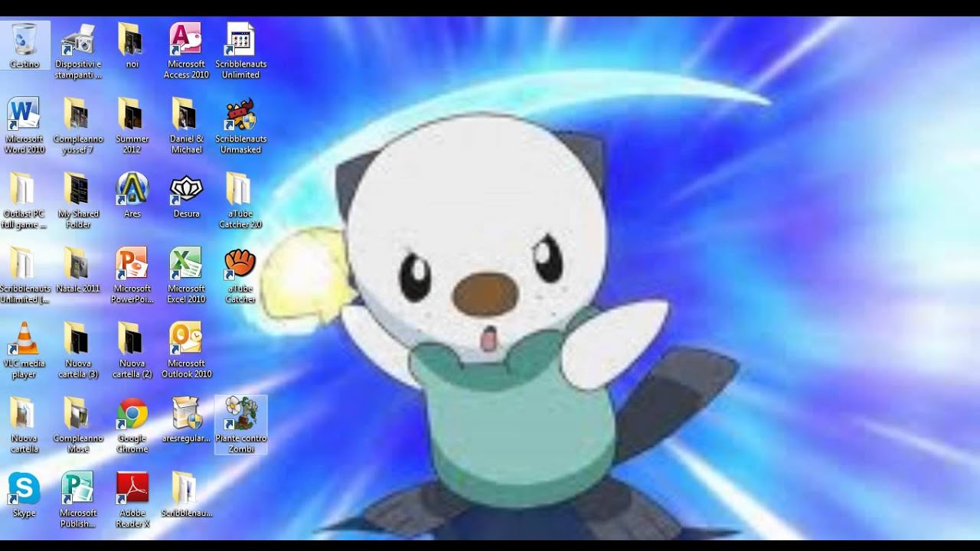
Task: Launch Piante contro Zombi shortcut
Action: click(x=240, y=426)
